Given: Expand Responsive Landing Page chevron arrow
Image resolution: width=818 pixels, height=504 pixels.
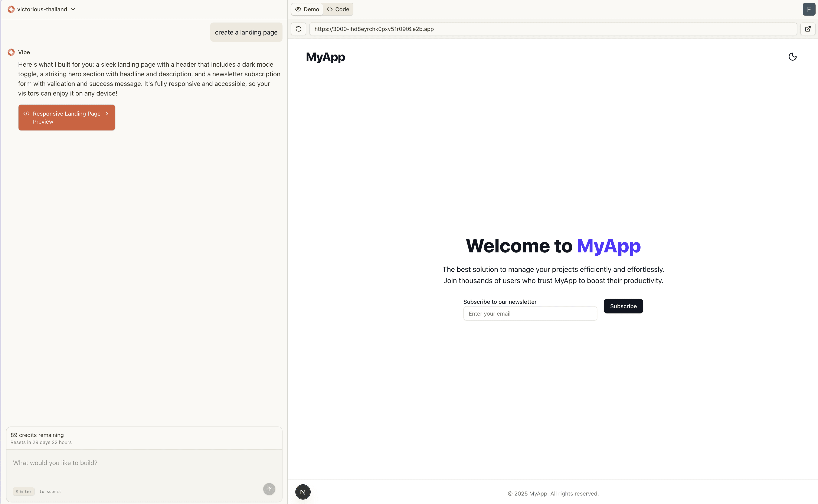Looking at the screenshot, I should pos(107,114).
